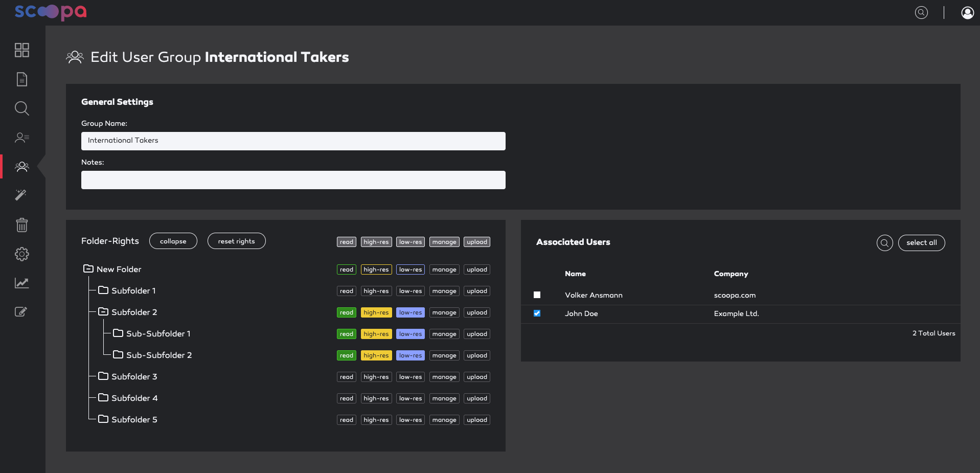
Task: Select Subfolder 5 tree item
Action: pos(134,419)
